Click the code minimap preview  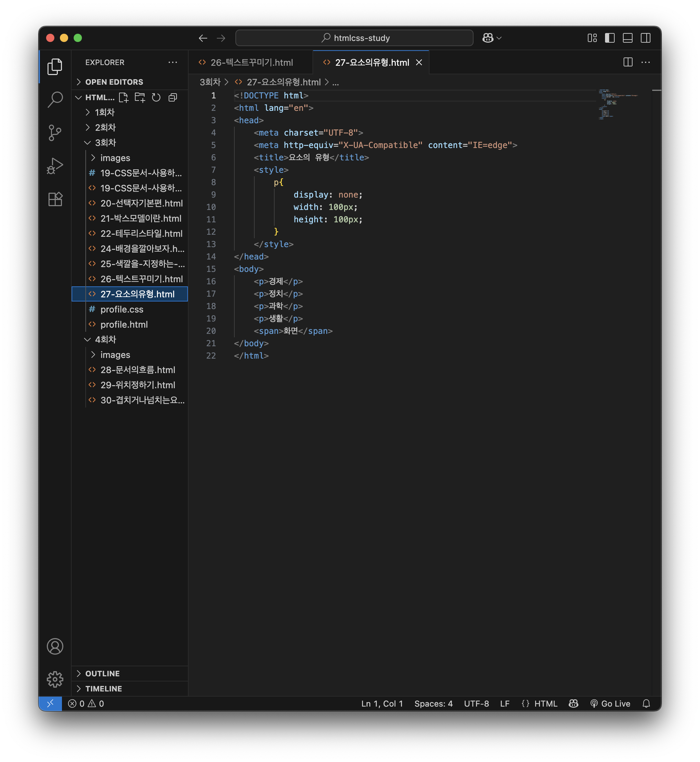tap(618, 104)
